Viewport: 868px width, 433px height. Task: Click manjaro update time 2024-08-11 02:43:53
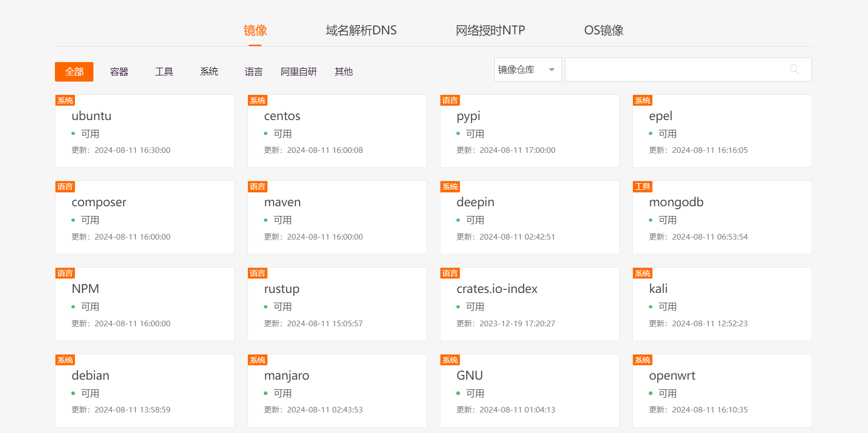(x=325, y=410)
